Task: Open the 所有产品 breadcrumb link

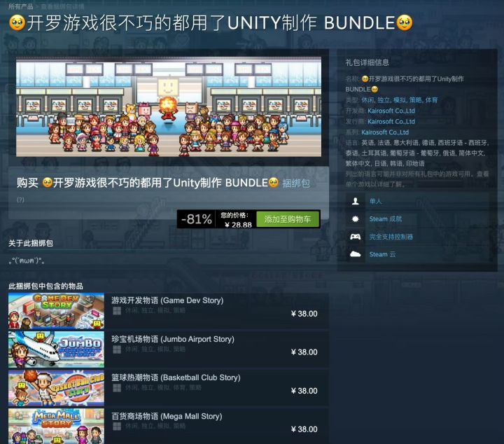Action: [x=21, y=6]
